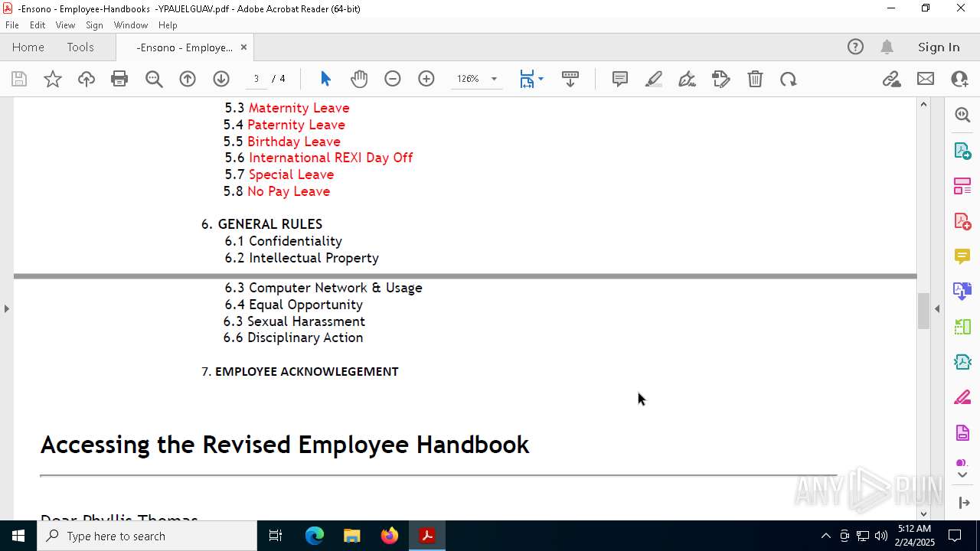View notifications bell
Screen dimensions: 980x551
point(887,47)
